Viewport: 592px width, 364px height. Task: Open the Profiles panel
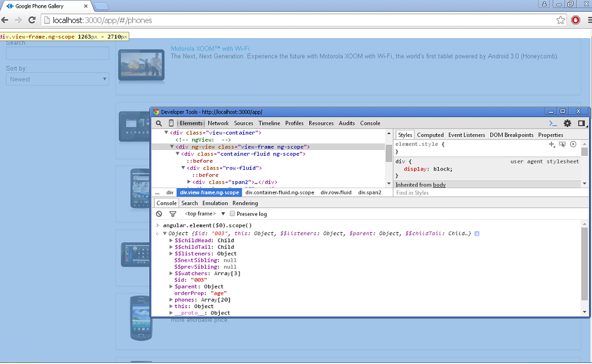[x=294, y=123]
